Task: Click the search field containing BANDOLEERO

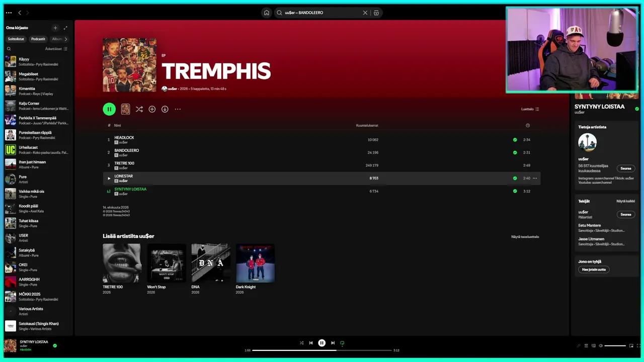Action: (323, 13)
